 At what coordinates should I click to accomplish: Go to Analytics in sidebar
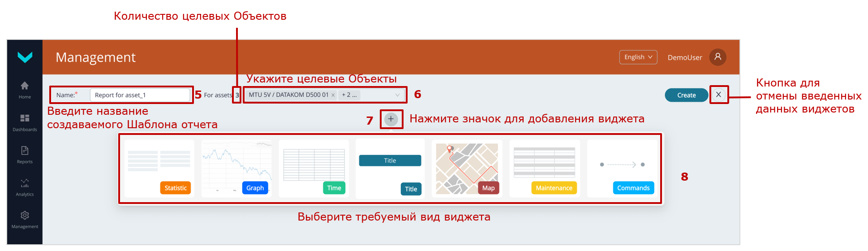[x=25, y=183]
